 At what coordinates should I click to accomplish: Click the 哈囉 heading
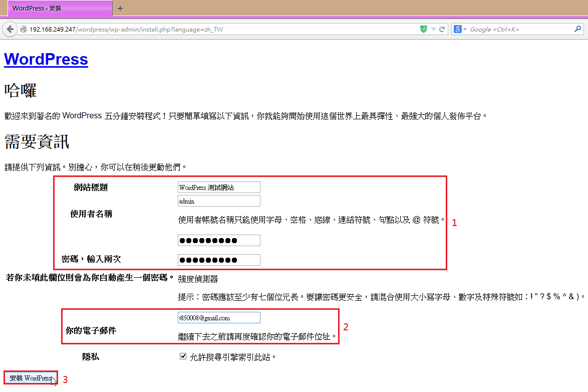(x=20, y=91)
